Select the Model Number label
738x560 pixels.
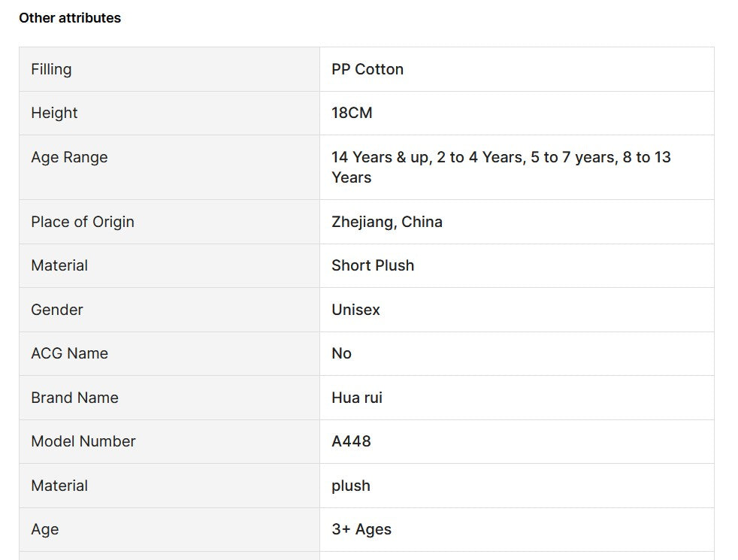83,441
